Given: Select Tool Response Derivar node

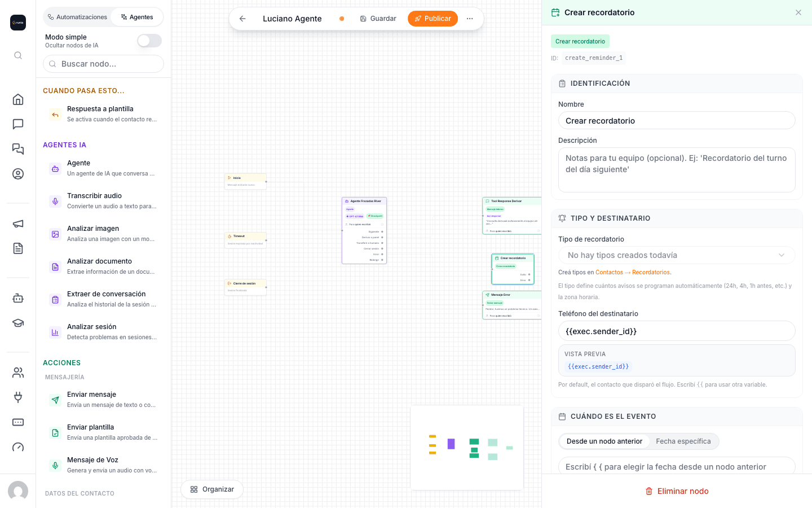Looking at the screenshot, I should 512,216.
